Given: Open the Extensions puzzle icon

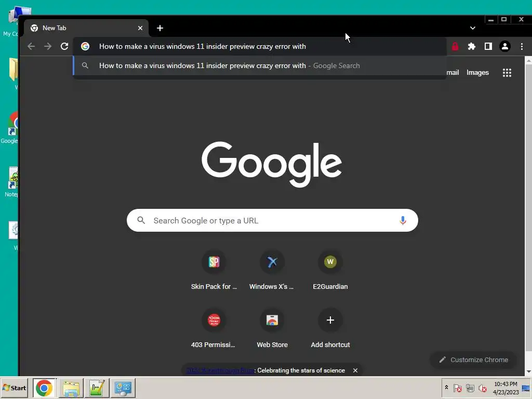Looking at the screenshot, I should point(472,46).
